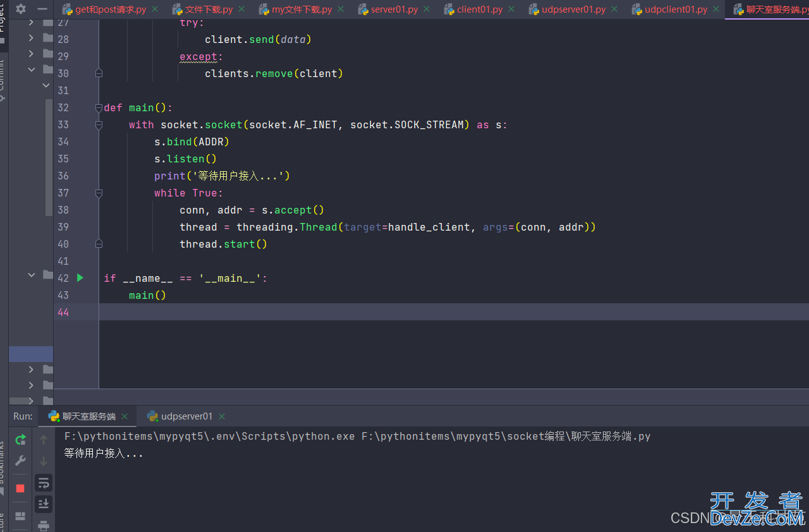Close the get和post请求.py tab
The width and height of the screenshot is (809, 532).
click(x=155, y=9)
